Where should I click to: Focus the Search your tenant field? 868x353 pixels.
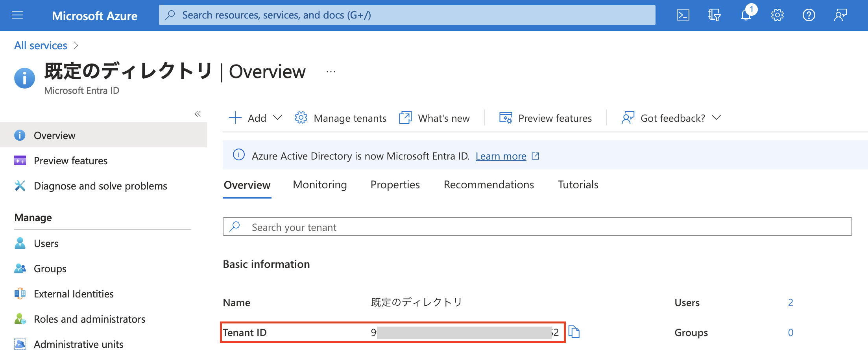point(537,227)
